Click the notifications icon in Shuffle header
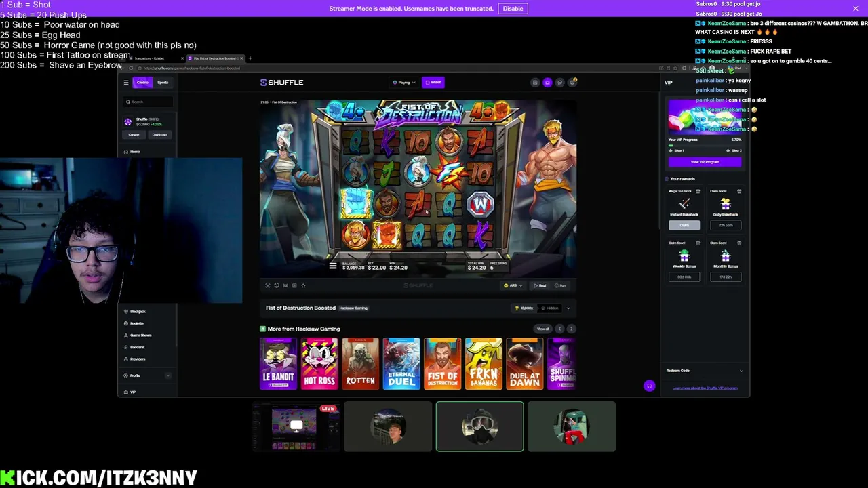The height and width of the screenshot is (488, 868). 572,83
